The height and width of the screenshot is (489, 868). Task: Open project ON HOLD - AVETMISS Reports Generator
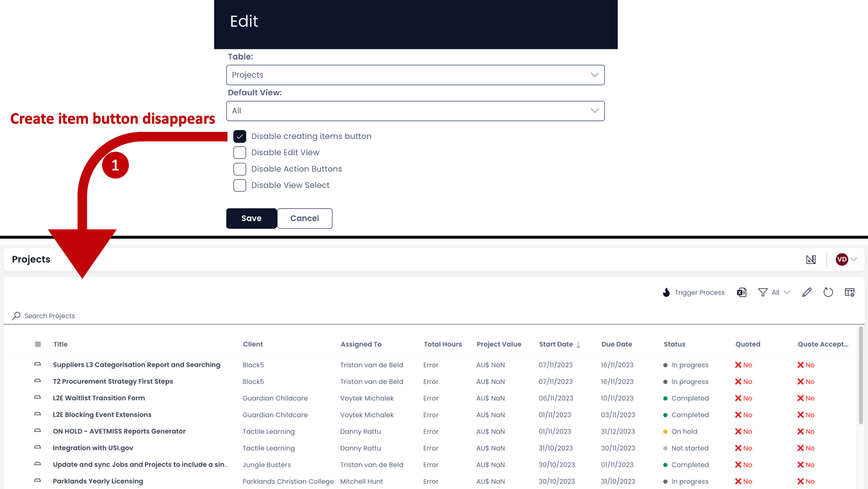tap(119, 431)
